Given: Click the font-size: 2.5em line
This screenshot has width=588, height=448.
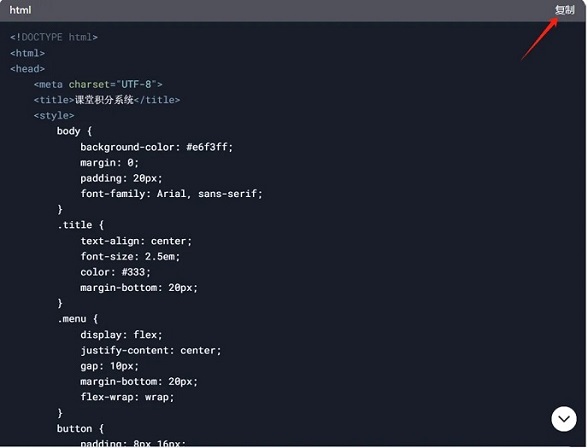Looking at the screenshot, I should pyautogui.click(x=130, y=256).
